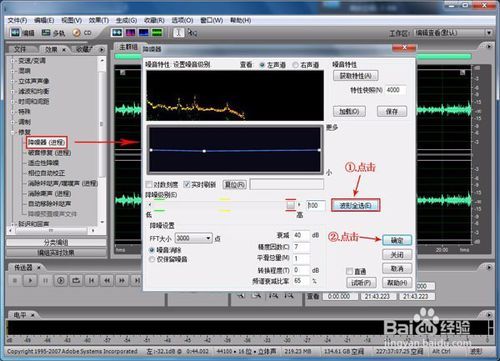500x361 pixels.
Task: Choose the keep only noise (仅保留噪音) radio
Action: click(x=152, y=259)
